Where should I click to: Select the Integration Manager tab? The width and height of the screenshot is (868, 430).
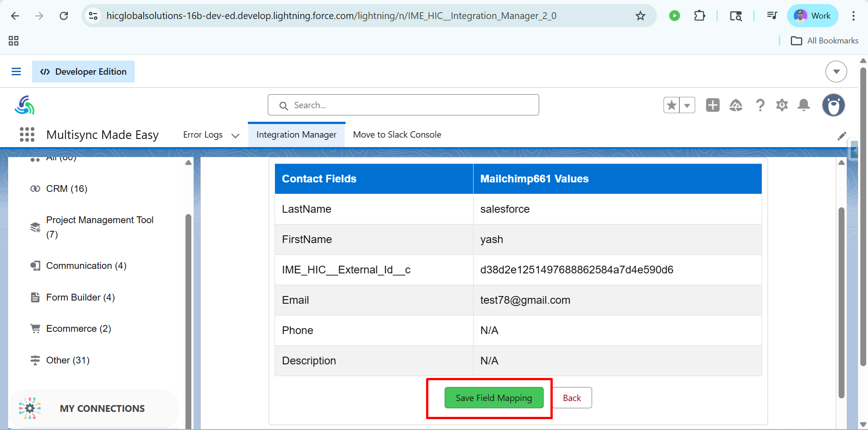(296, 135)
